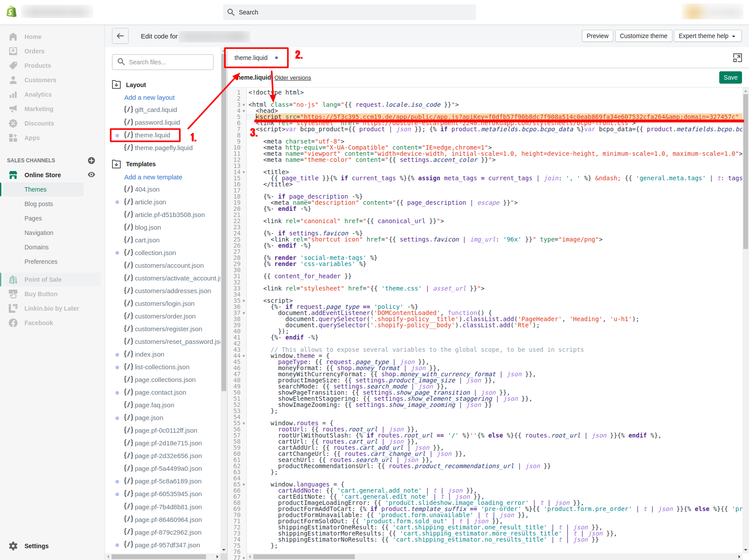Collapse the html block on line 3
749x560 pixels.
click(244, 105)
